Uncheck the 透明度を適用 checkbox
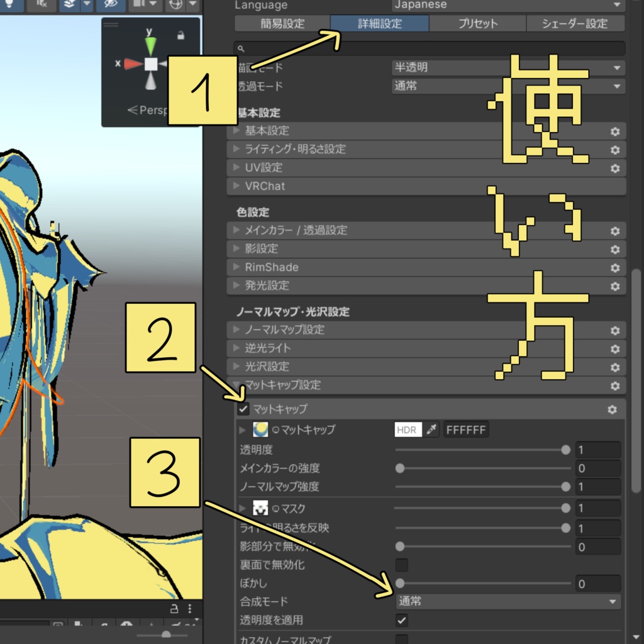The image size is (644, 644). pos(402,619)
